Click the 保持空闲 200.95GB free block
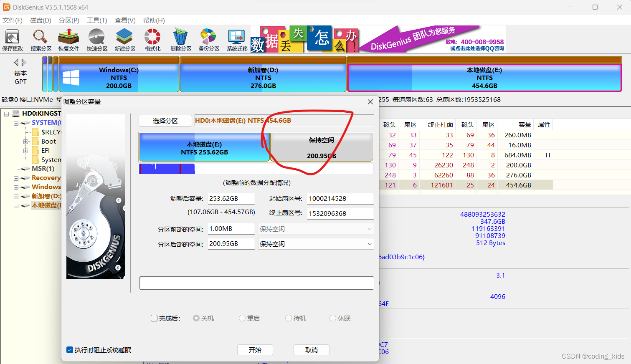This screenshot has height=364, width=631. pos(322,147)
